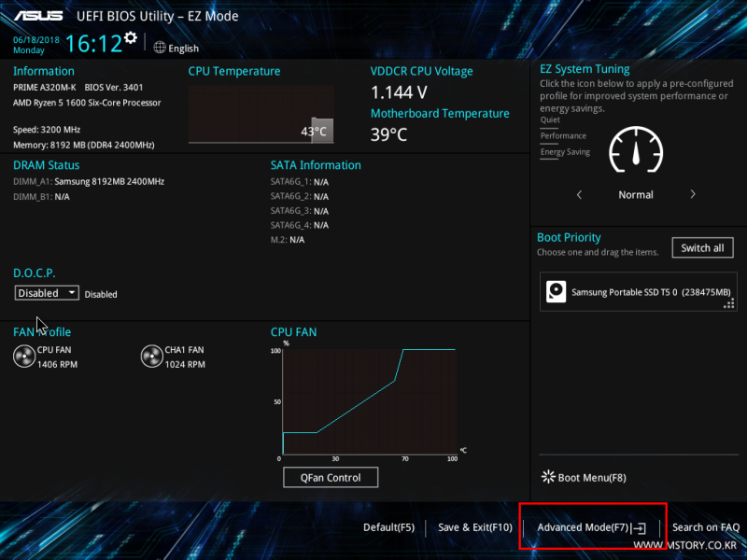
Task: Click the CPU FAN spinner icon
Action: click(24, 357)
